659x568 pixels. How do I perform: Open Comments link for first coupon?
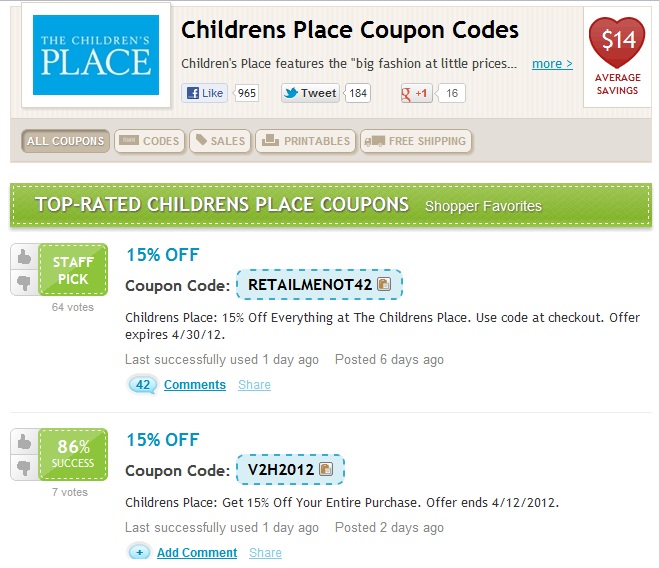point(195,384)
